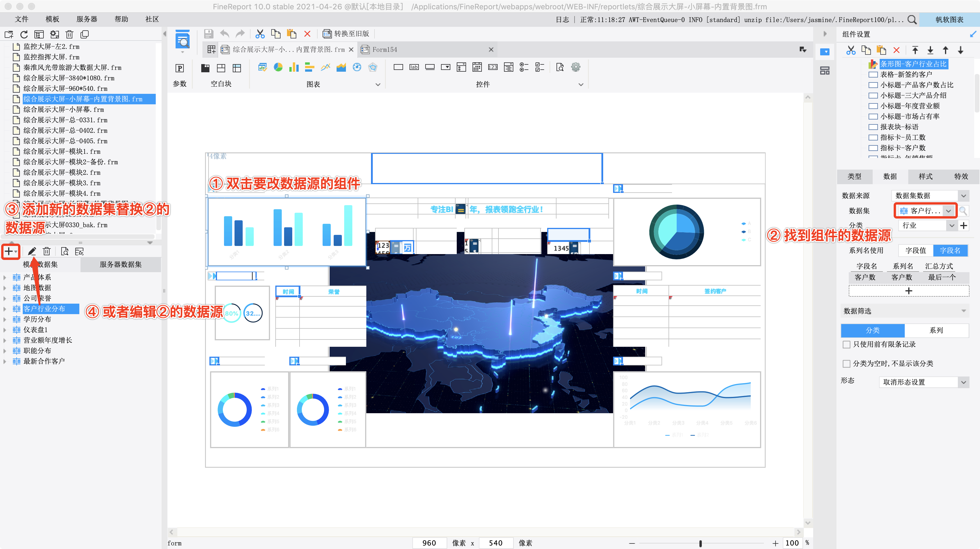The height and width of the screenshot is (549, 980).
Task: Open the 服务器 menu
Action: coord(87,19)
